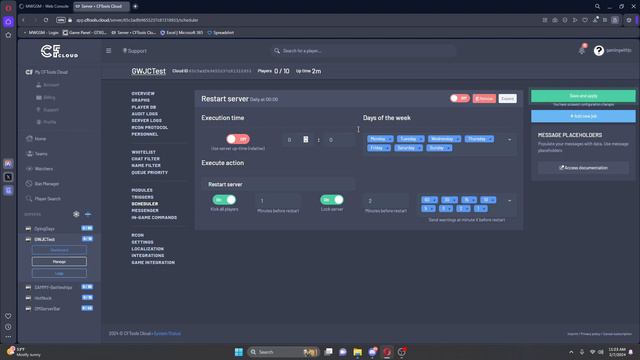Screen dimensions: 640x360
Task: Open File Explorer from the taskbar
Action: [x=358, y=352]
